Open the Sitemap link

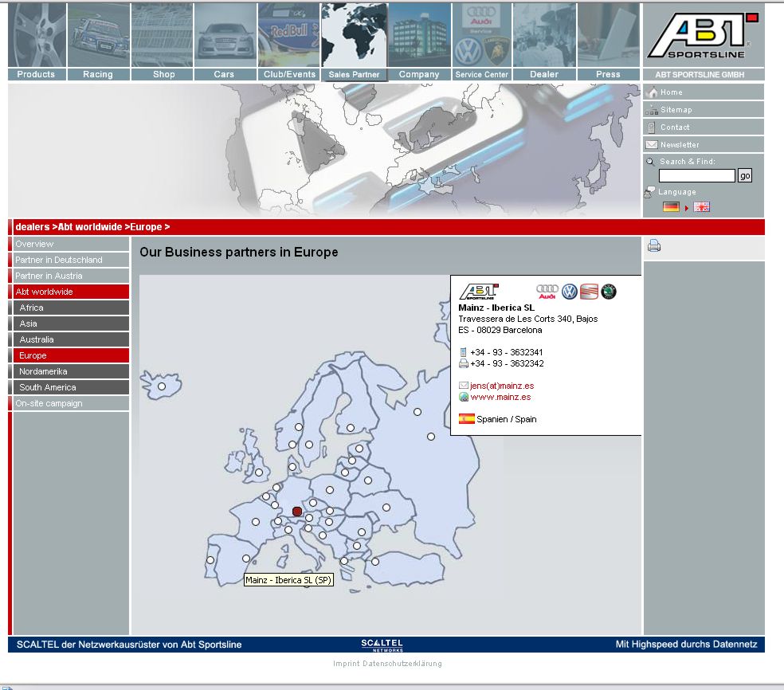(x=676, y=109)
